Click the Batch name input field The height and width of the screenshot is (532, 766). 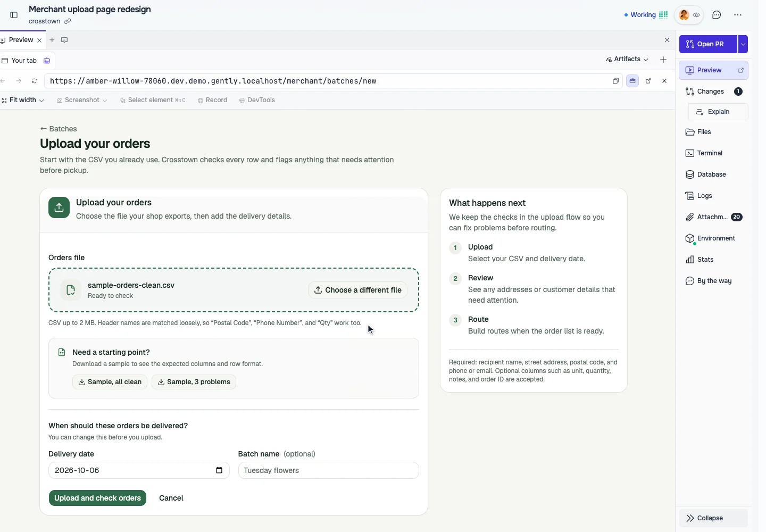click(x=328, y=470)
